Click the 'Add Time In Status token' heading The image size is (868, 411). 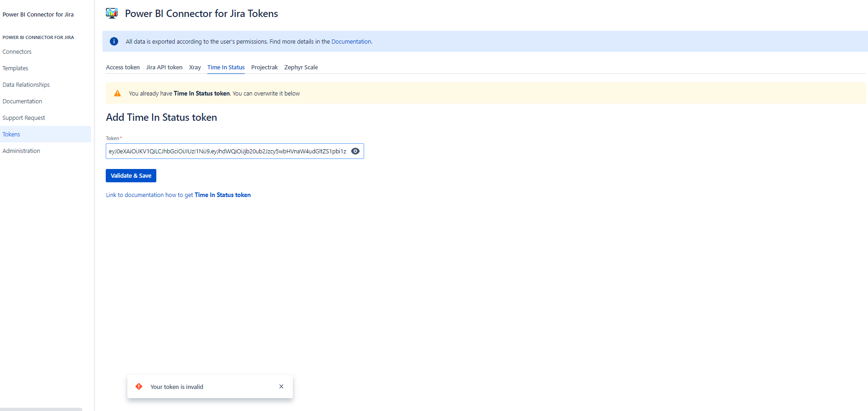coord(161,117)
